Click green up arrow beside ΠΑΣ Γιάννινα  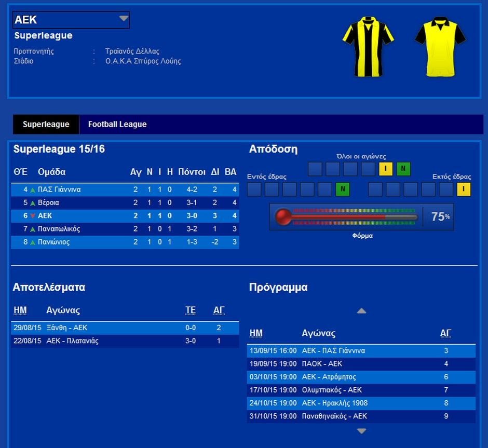tap(33, 190)
